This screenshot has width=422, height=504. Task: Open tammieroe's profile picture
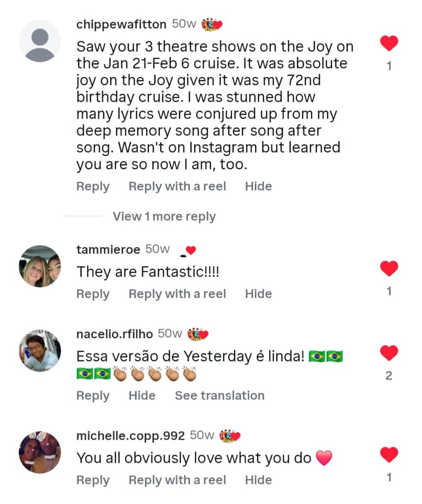coord(40,266)
